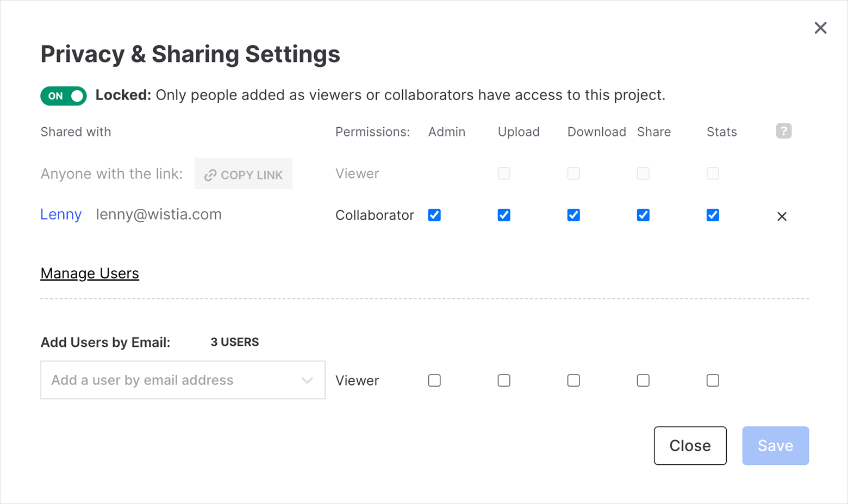The height and width of the screenshot is (504, 848).
Task: Toggle the Locked ON switch off
Action: pyautogui.click(x=64, y=96)
